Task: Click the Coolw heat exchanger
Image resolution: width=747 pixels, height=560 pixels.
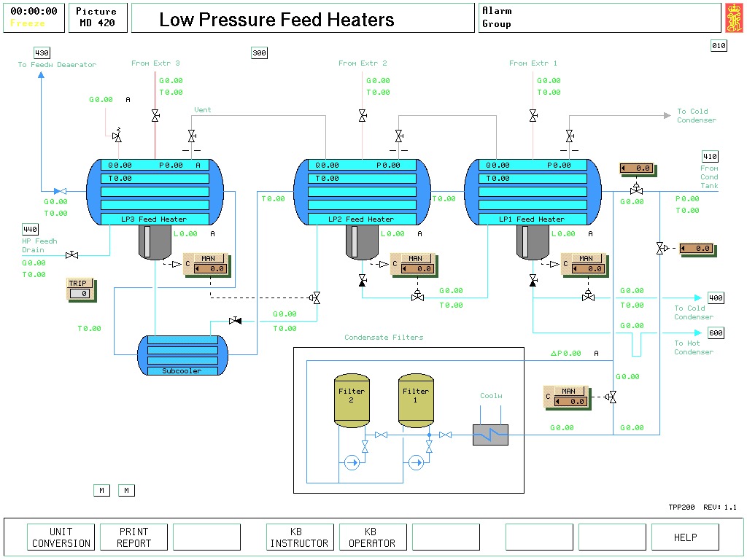Action: pos(491,435)
